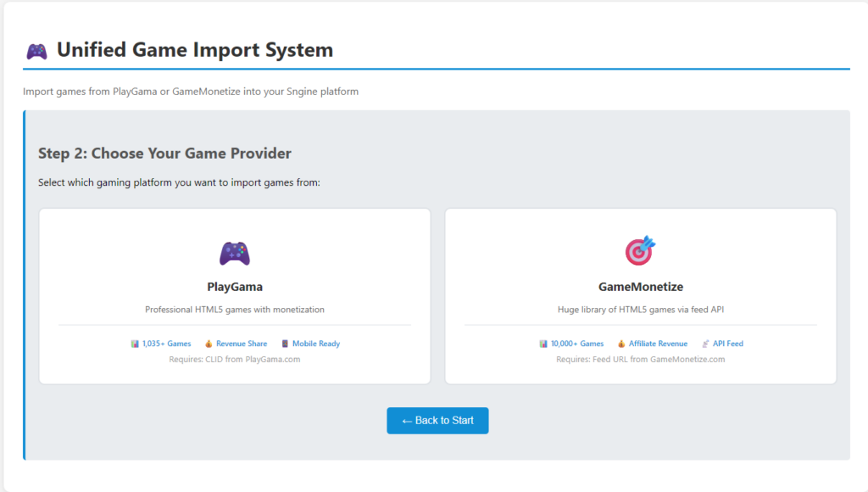This screenshot has width=868, height=492.
Task: Click the Unified Game Import System heading
Action: click(194, 50)
